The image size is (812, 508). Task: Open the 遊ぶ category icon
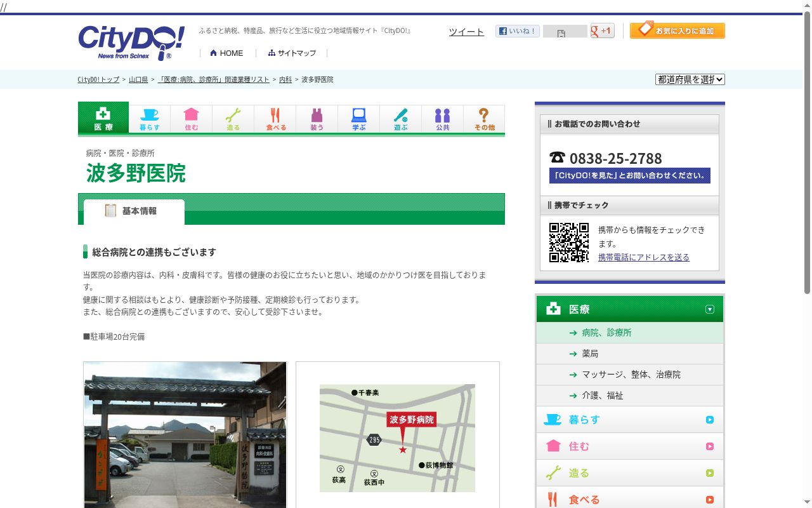(401, 119)
